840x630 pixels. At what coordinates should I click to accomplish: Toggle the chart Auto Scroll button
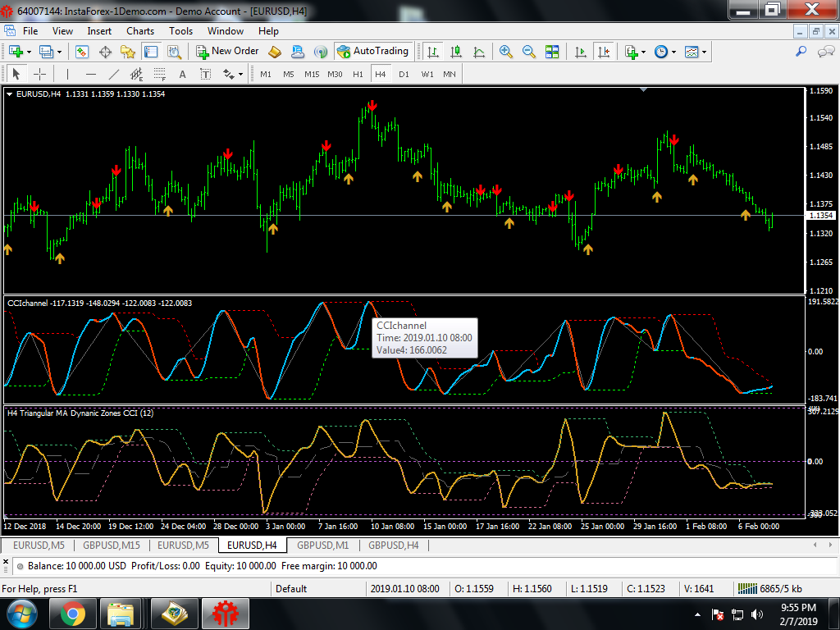581,52
